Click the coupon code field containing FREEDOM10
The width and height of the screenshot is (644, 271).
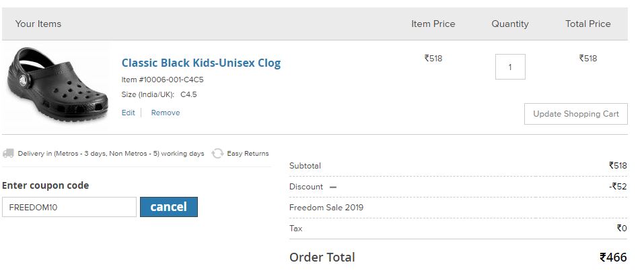[x=69, y=207]
